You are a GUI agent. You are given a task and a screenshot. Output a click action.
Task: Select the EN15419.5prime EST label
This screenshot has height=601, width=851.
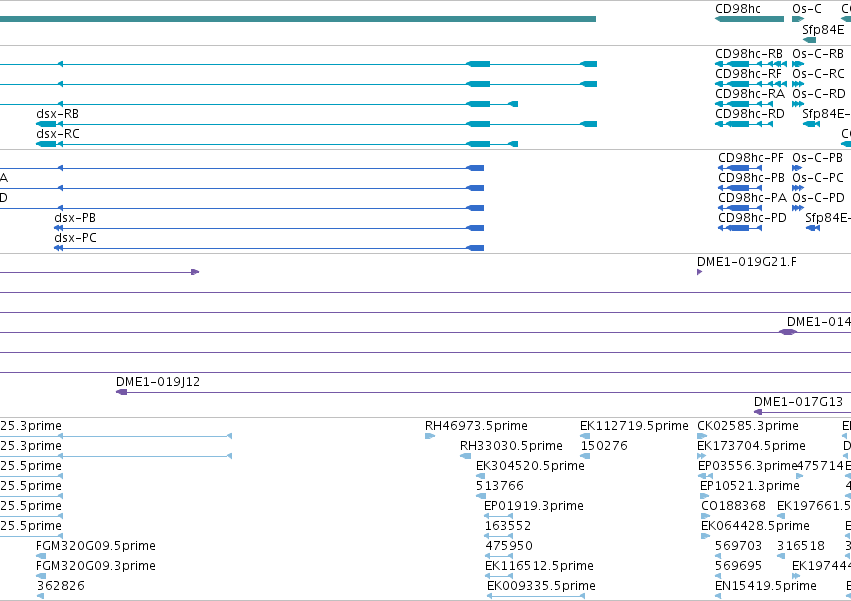coord(765,586)
